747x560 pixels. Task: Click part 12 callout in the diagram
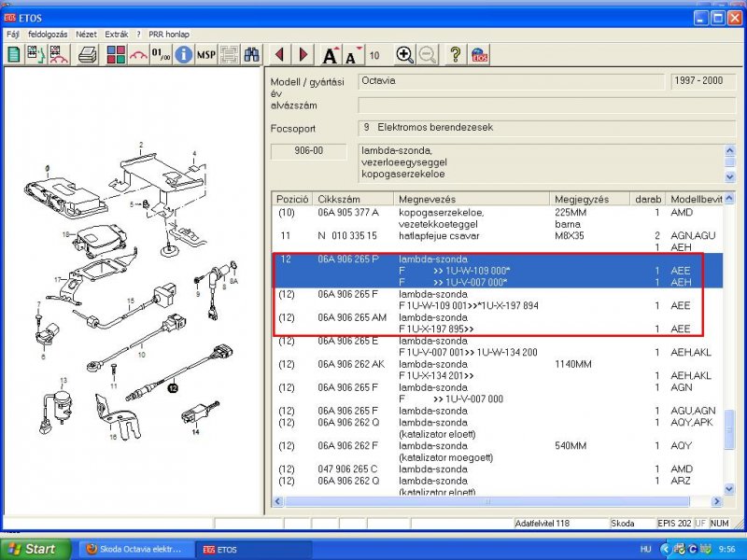point(173,388)
